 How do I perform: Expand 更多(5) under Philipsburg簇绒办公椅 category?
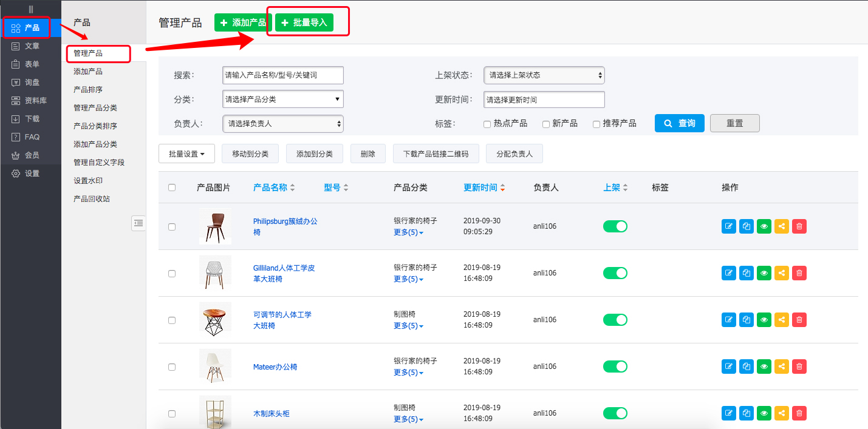[x=408, y=232]
